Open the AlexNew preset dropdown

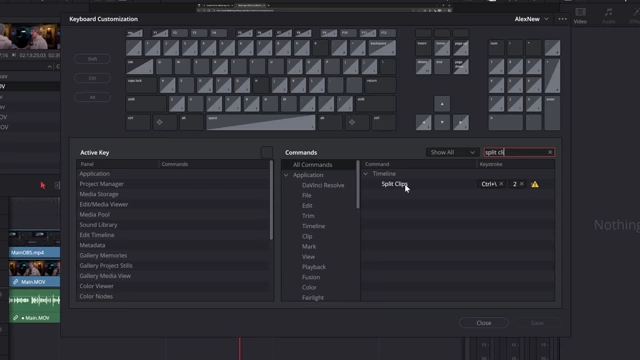[x=531, y=19]
